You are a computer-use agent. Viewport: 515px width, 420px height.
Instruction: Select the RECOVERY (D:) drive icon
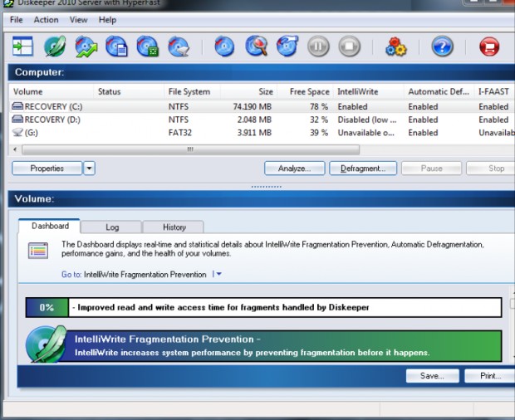pyautogui.click(x=17, y=119)
